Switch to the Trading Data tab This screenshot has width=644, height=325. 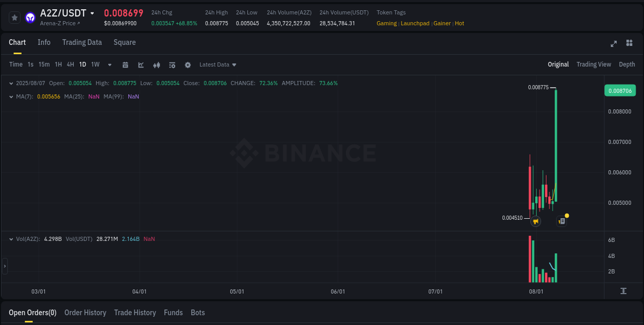(x=82, y=42)
